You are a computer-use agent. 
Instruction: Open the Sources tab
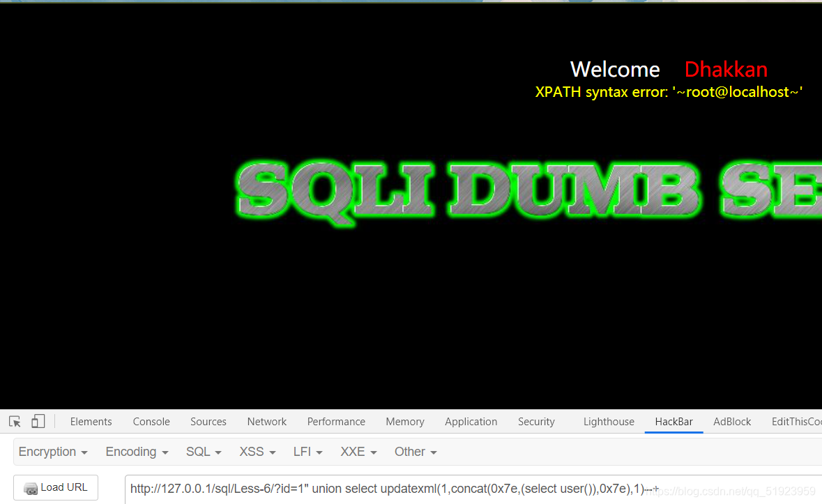click(208, 422)
